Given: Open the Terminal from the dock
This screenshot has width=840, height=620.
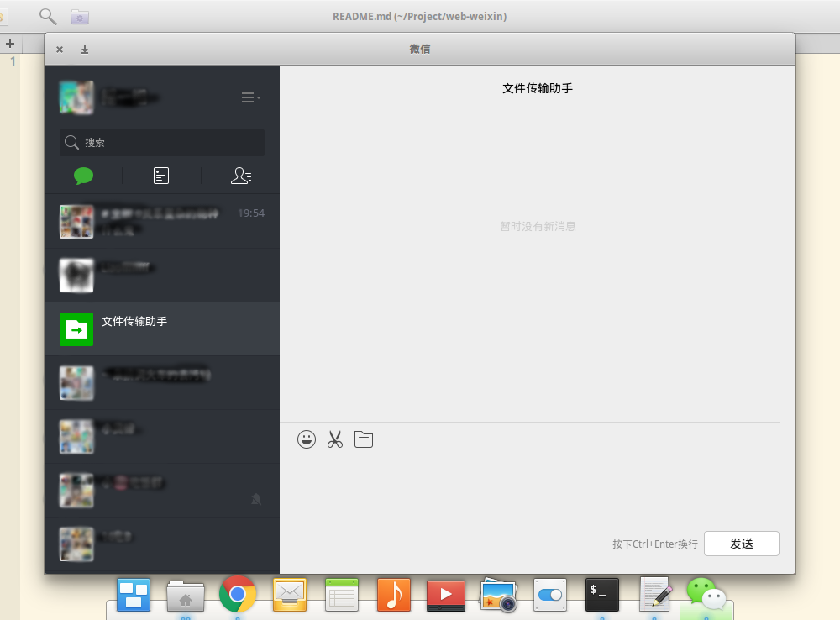Looking at the screenshot, I should click(x=602, y=595).
